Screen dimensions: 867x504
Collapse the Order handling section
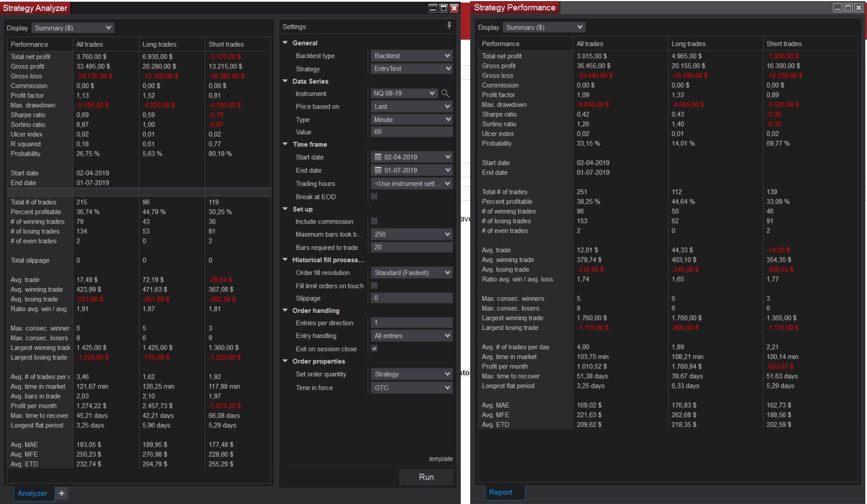(286, 310)
